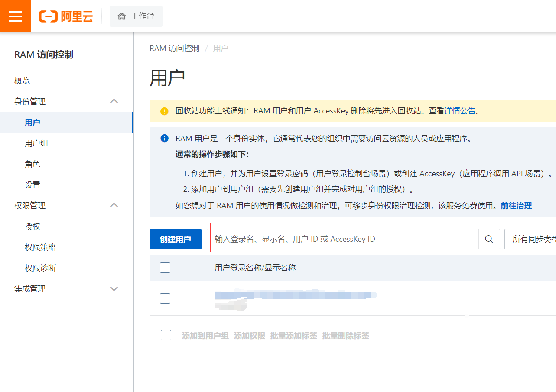Click the 用户登录名称/显示名称 column header

pyautogui.click(x=255, y=268)
